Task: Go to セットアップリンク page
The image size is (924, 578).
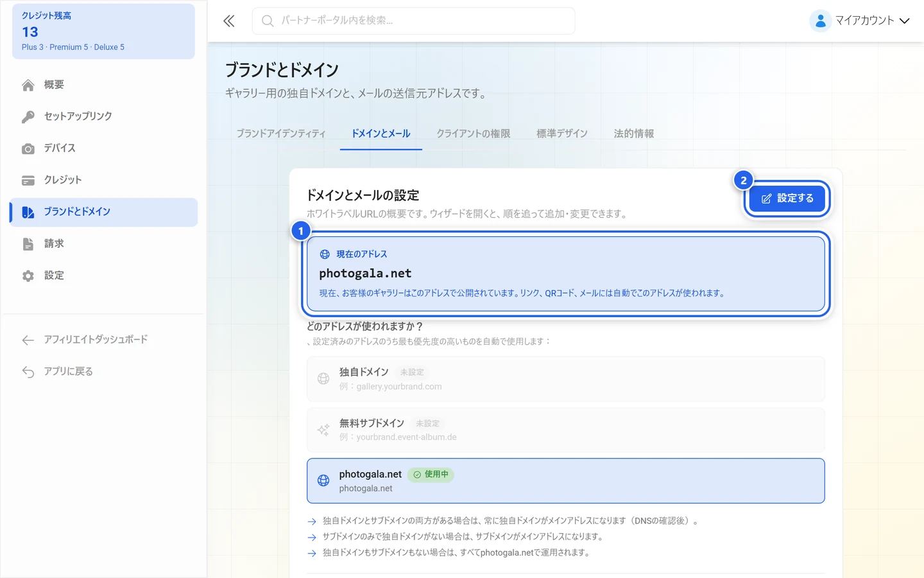Action: [x=103, y=117]
